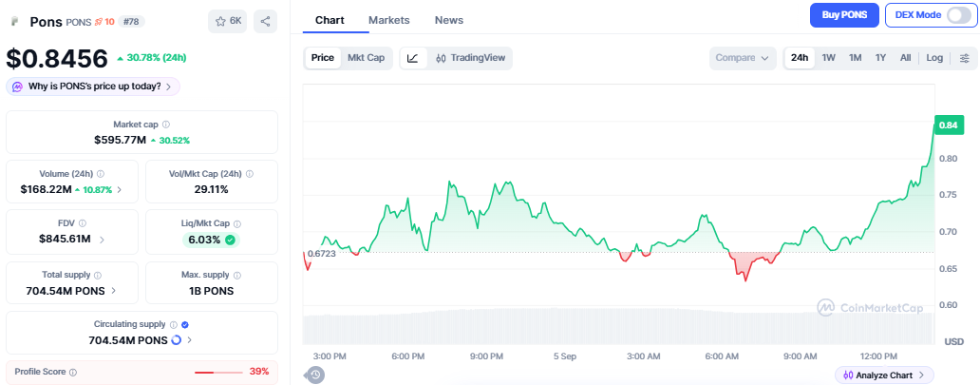This screenshot has height=385, width=980.
Task: Toggle DEX Mode switch
Action: [959, 15]
